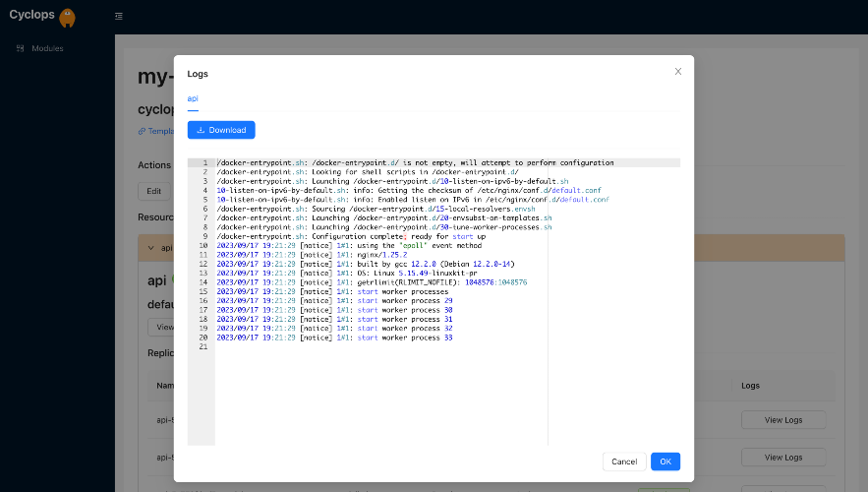The height and width of the screenshot is (492, 868).
Task: Toggle the sidebar collapse icon
Action: pos(119,16)
